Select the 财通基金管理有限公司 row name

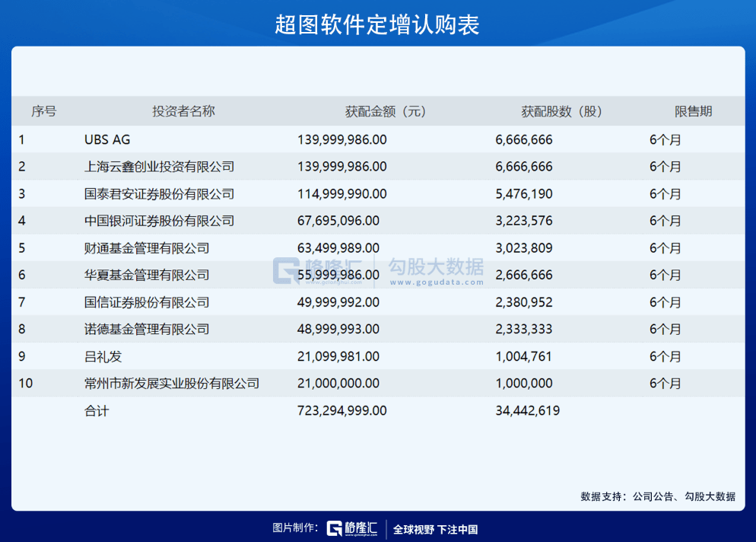point(147,248)
